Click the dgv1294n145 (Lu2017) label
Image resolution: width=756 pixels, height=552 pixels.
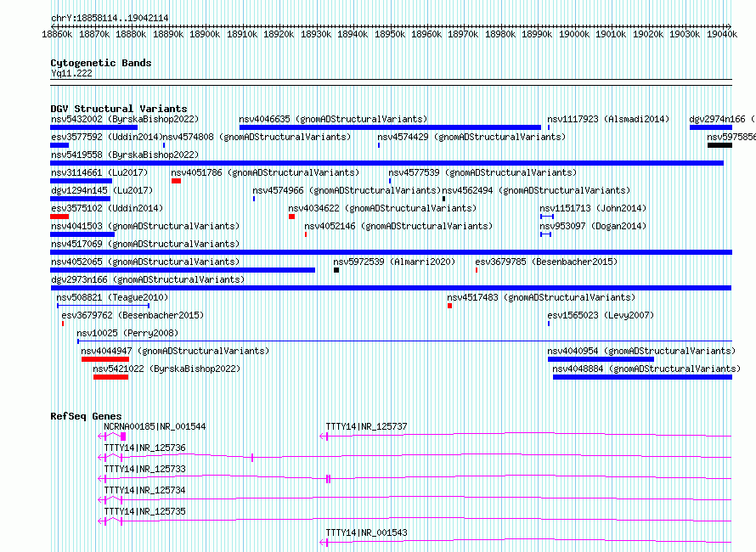pos(102,190)
